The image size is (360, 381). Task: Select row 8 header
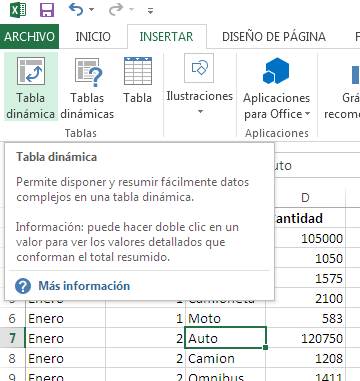pos(12,358)
